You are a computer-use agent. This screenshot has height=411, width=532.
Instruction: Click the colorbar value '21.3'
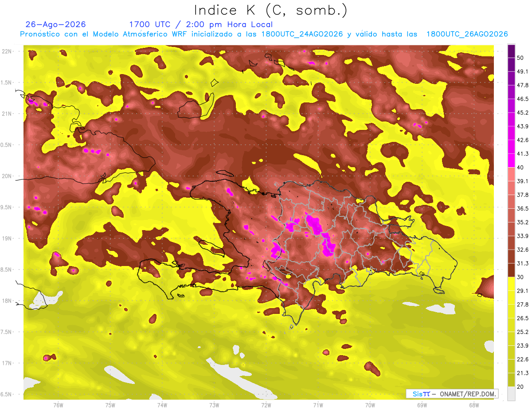(x=523, y=373)
